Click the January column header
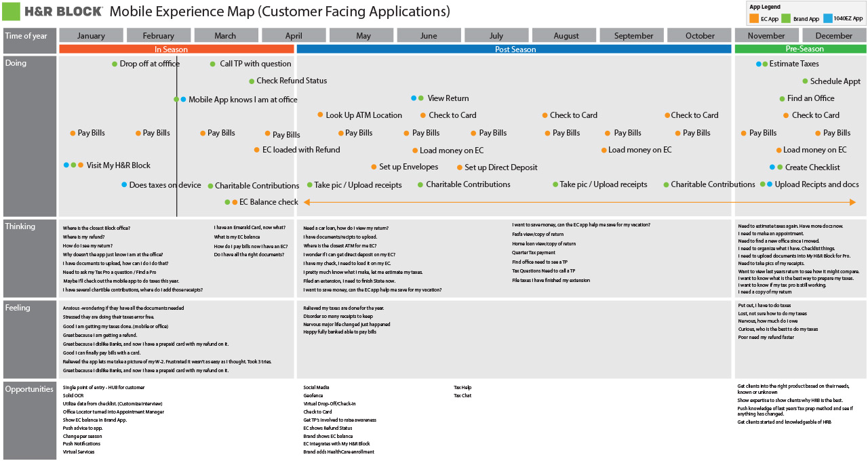 click(x=91, y=35)
